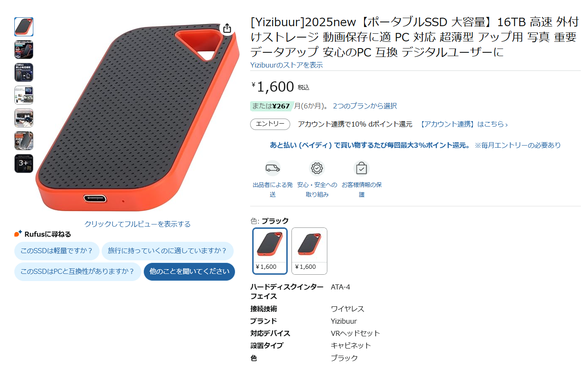The image size is (588, 365).
Task: Open the Yizibuurのストアを表示 link
Action: [x=286, y=65]
